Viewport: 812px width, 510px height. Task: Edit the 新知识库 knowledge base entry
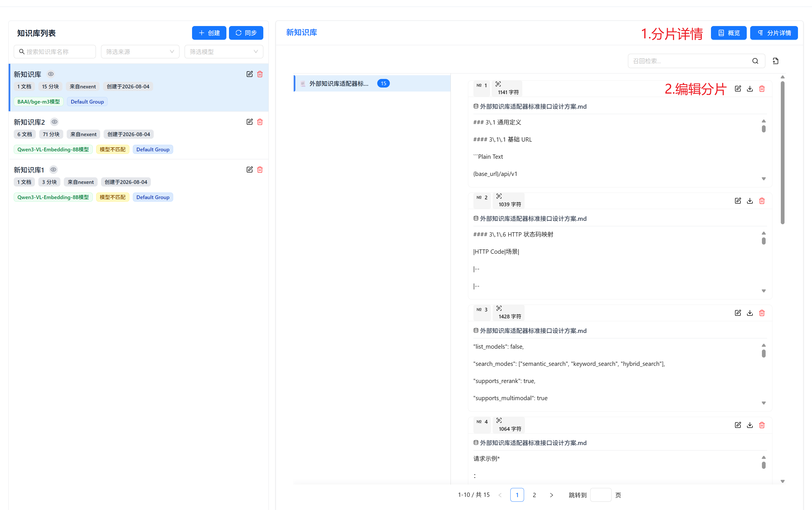250,74
